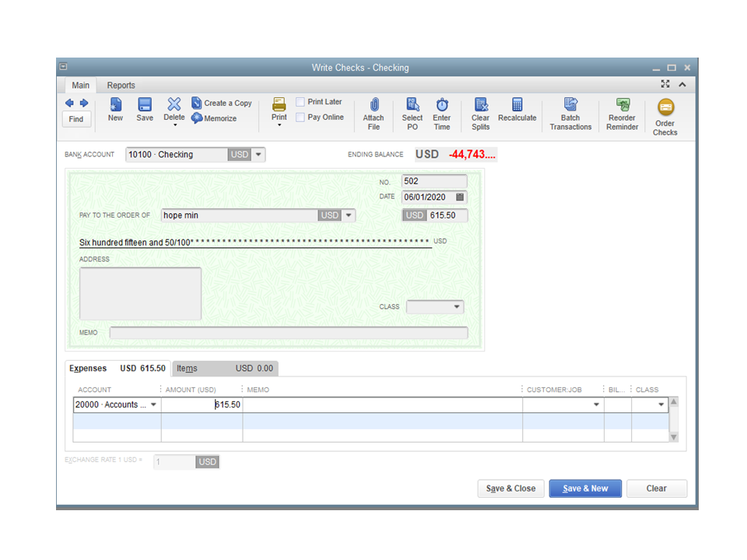This screenshot has width=747, height=560.
Task: Open the date calendar picker
Action: 460,197
